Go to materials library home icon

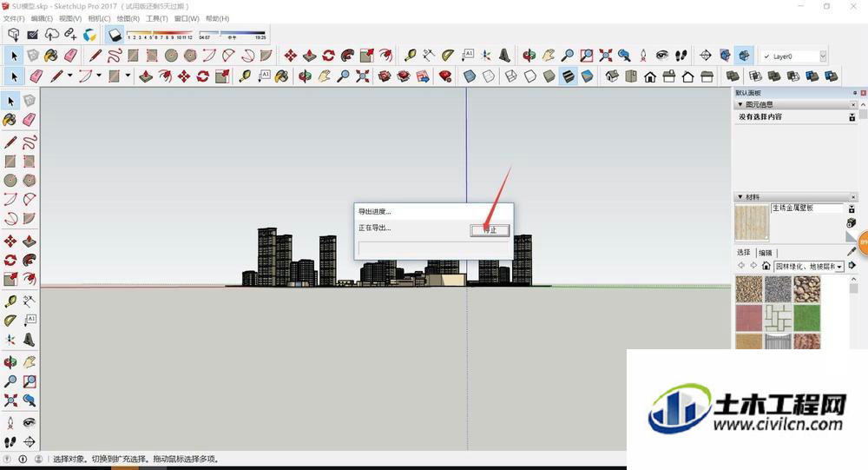766,266
